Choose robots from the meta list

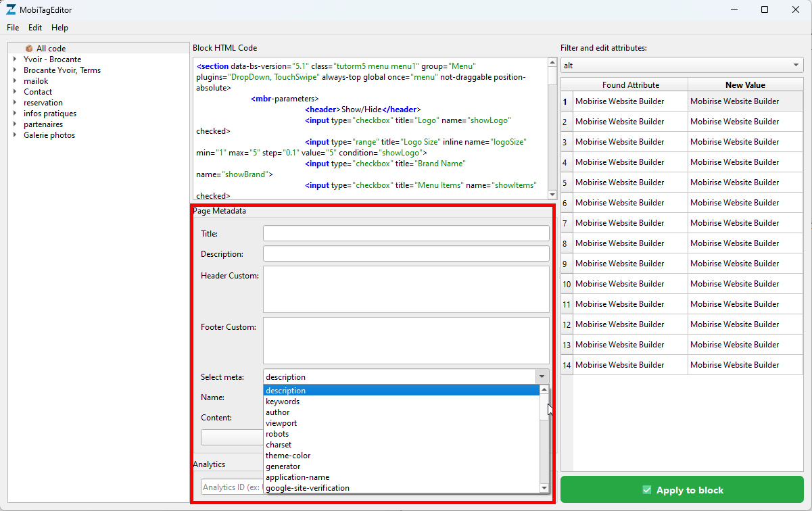point(402,434)
